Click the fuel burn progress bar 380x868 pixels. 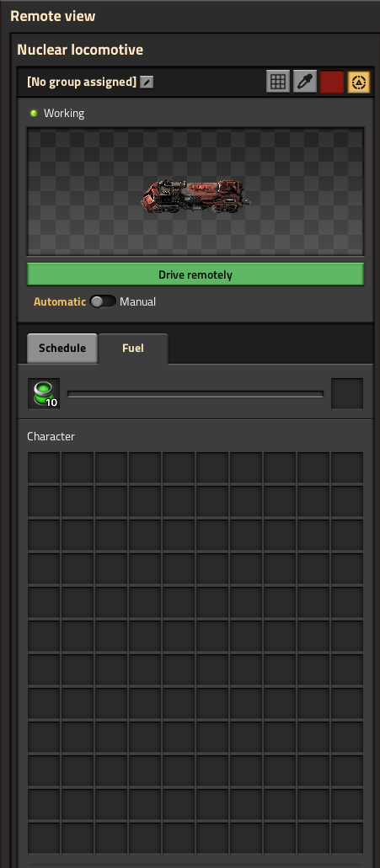point(195,394)
